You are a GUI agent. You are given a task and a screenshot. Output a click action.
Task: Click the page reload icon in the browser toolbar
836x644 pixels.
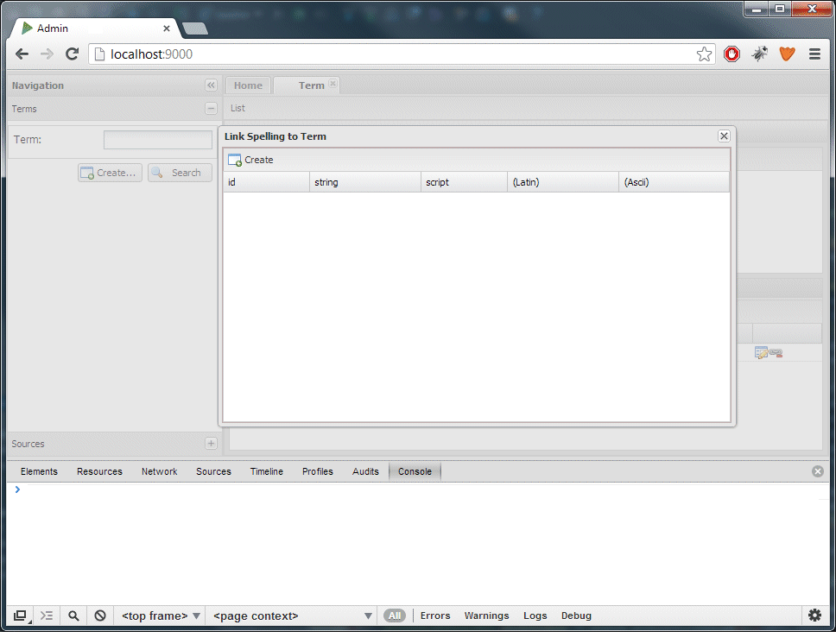pyautogui.click(x=73, y=54)
